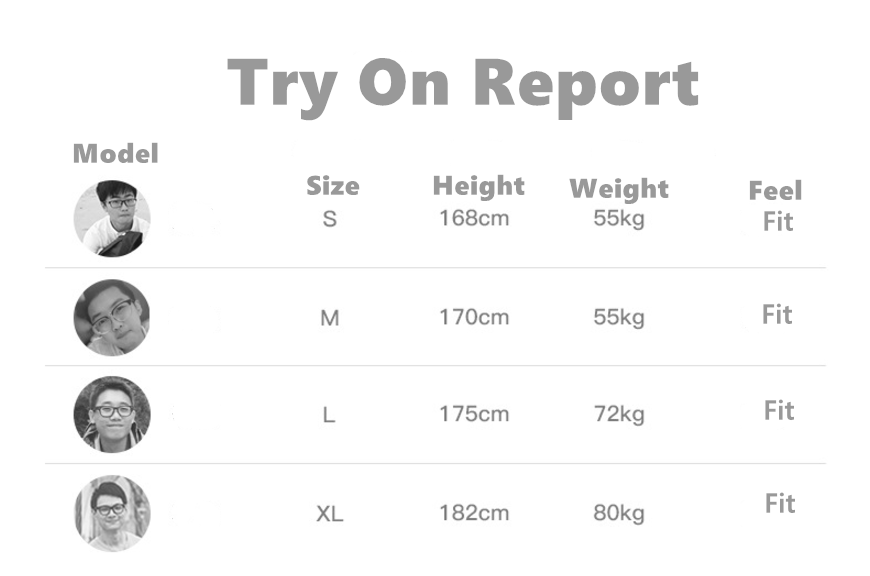Click the size L label
Screen dimensions: 870x576
329,415
